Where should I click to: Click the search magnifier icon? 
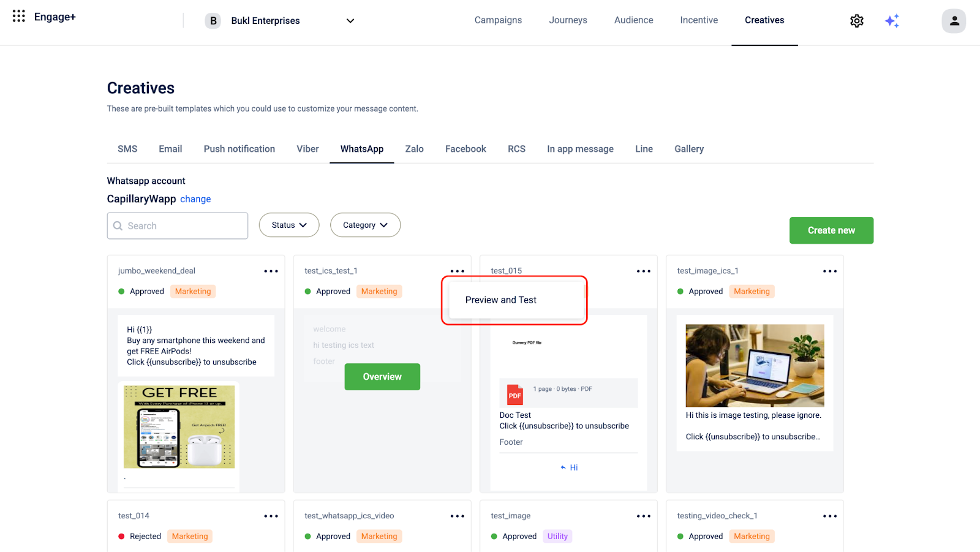pos(118,226)
